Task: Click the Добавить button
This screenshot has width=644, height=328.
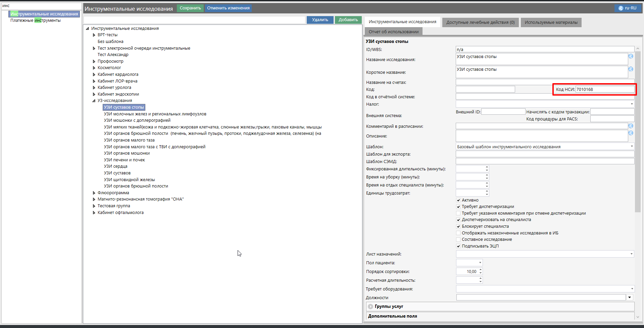Action: [348, 20]
